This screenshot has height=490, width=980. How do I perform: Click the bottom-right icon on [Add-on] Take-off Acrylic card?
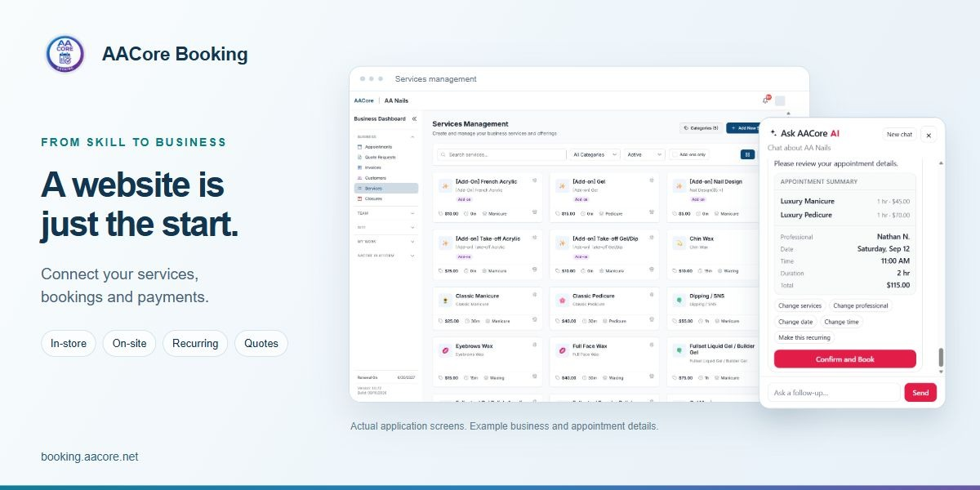(534, 269)
